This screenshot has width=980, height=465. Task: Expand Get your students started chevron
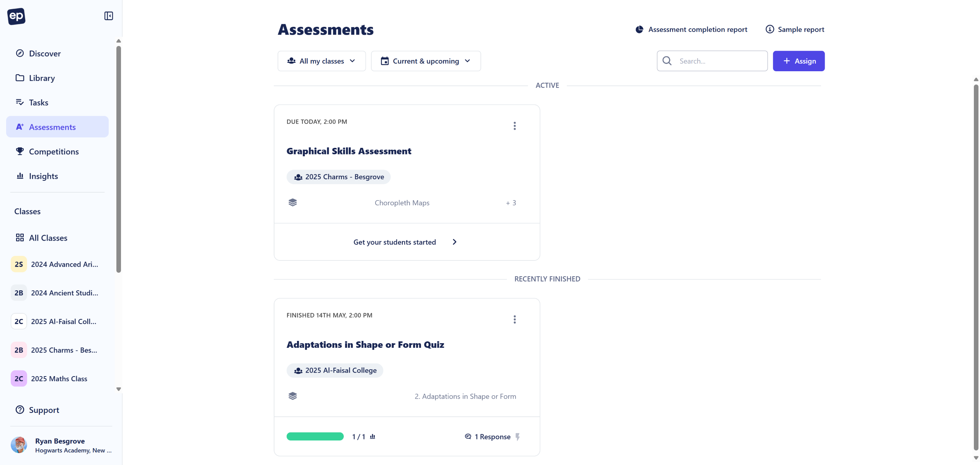(454, 242)
